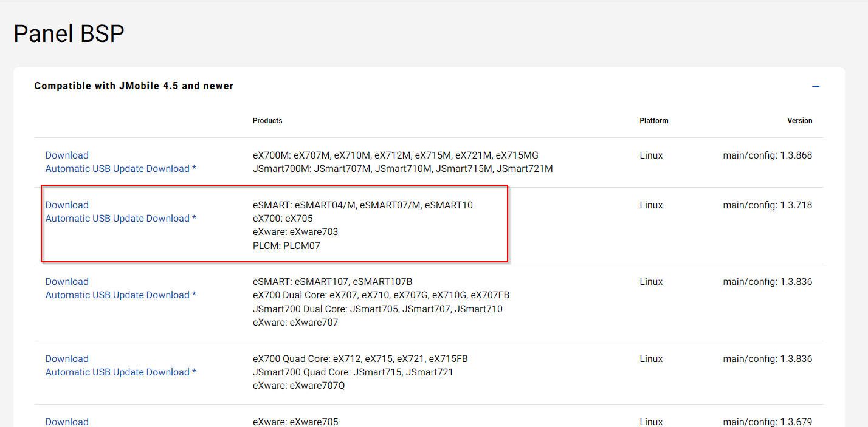Click Linux platform cell in eXware705 row
The image size is (868, 427).
click(x=651, y=422)
